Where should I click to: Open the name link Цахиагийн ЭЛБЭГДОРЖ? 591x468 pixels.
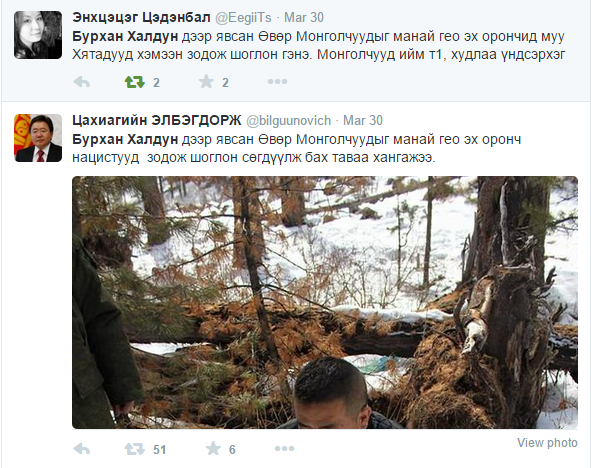156,121
